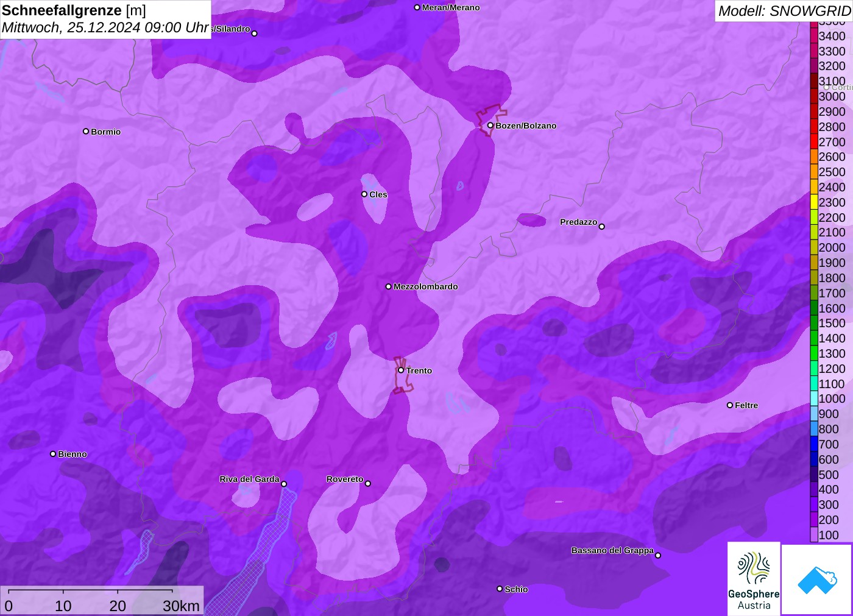
Task: Click the Bienno location marker
Action: [x=53, y=454]
